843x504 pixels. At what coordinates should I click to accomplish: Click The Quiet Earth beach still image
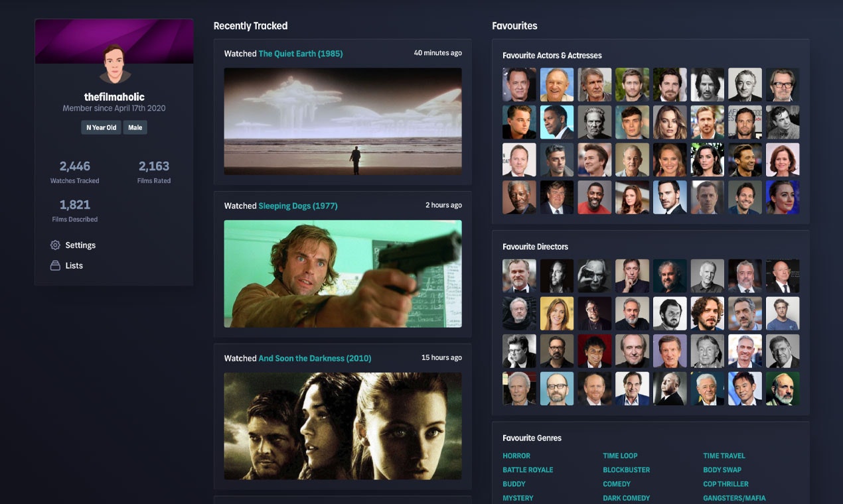pyautogui.click(x=343, y=121)
